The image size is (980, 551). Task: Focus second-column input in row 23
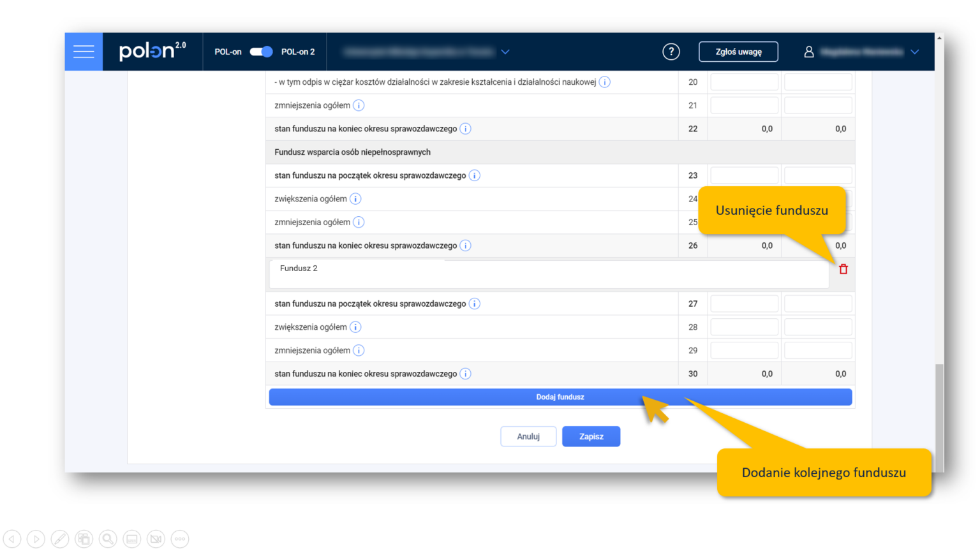coord(818,175)
